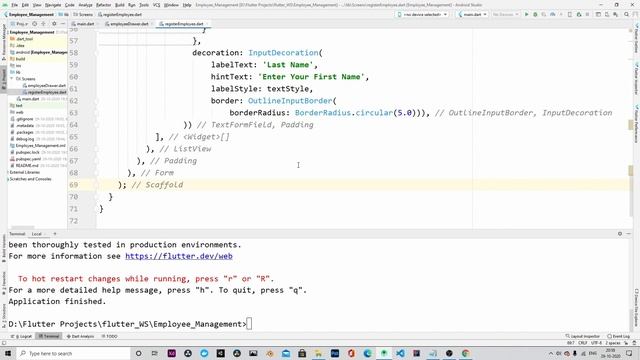
Task: Click line 69 Scaffold closing code
Action: coord(150,184)
